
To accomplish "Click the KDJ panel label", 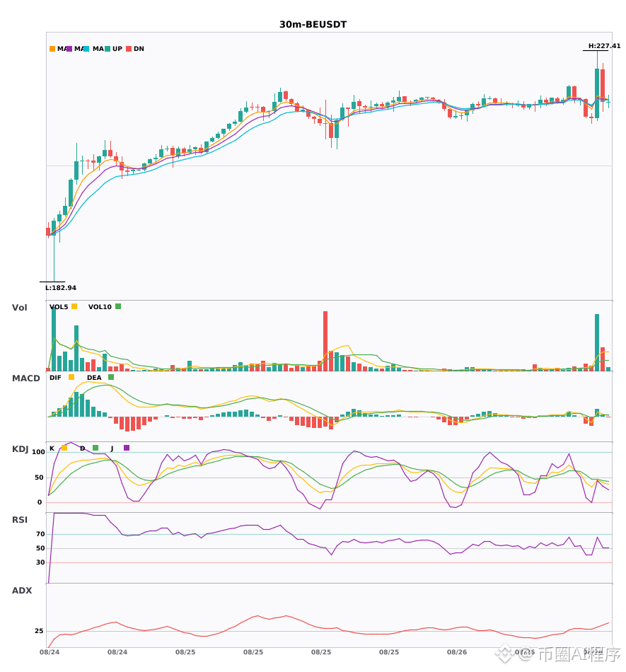I will (x=20, y=449).
